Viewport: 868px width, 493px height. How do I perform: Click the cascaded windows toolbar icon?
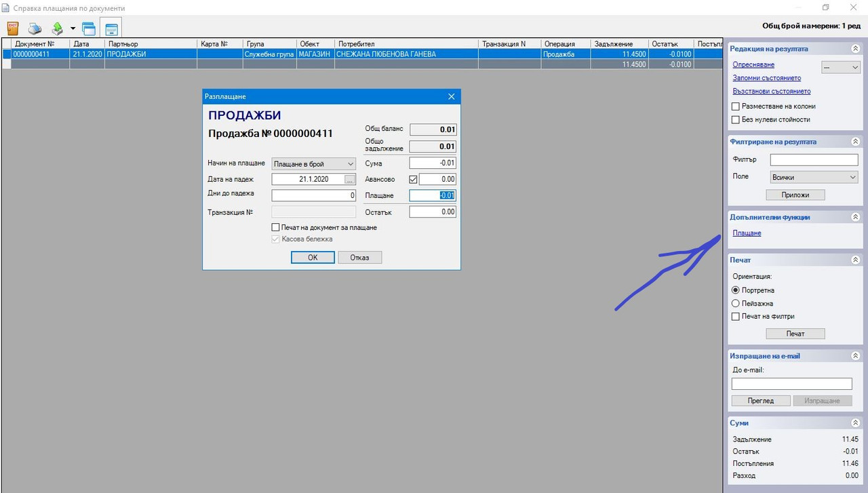pyautogui.click(x=88, y=28)
